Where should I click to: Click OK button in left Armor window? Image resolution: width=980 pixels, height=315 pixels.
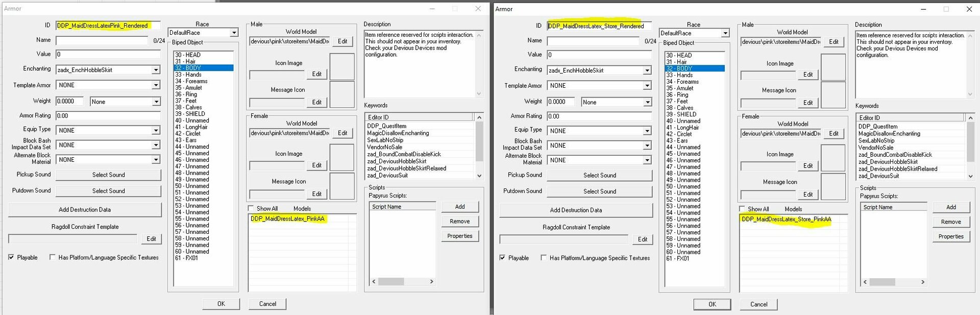tap(221, 304)
